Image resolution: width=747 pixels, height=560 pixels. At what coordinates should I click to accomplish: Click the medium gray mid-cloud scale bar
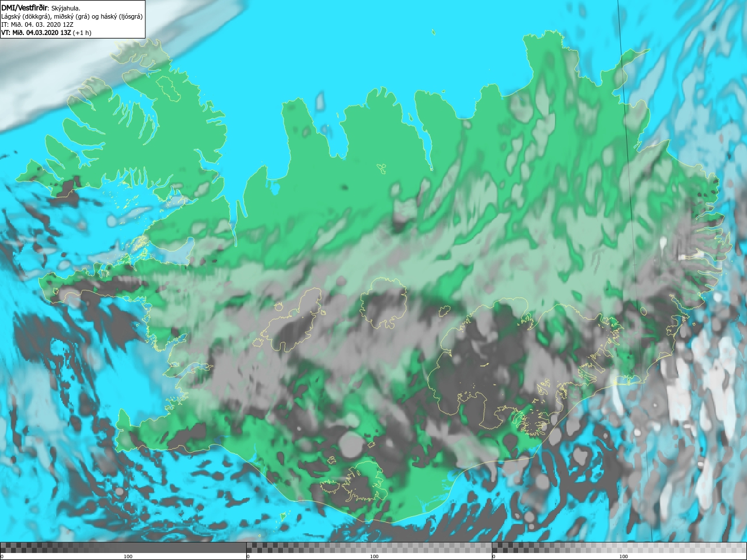pyautogui.click(x=369, y=547)
